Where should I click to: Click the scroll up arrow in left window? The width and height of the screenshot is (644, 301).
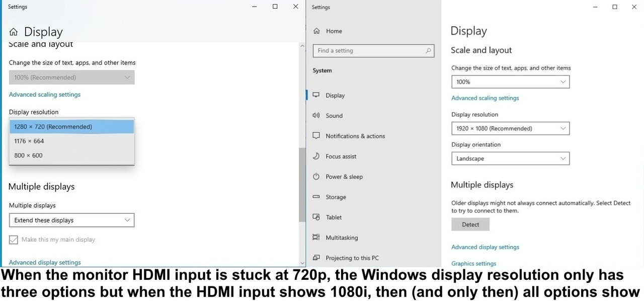pos(302,46)
